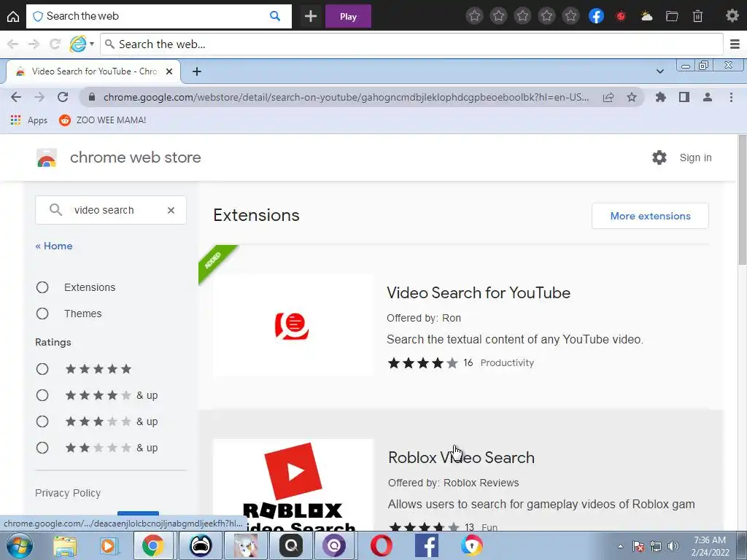Toggle Chrome side panel icon
Viewport: 747px width, 560px height.
pyautogui.click(x=684, y=97)
